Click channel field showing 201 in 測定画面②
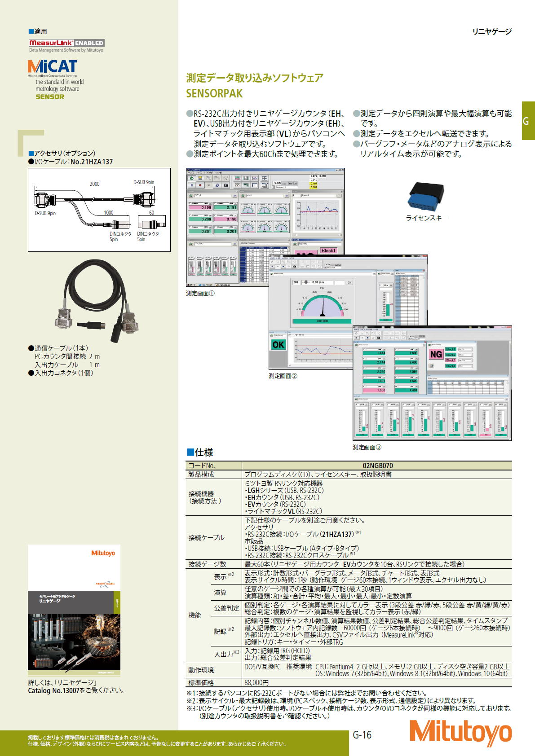535x756 pixels. click(296, 282)
